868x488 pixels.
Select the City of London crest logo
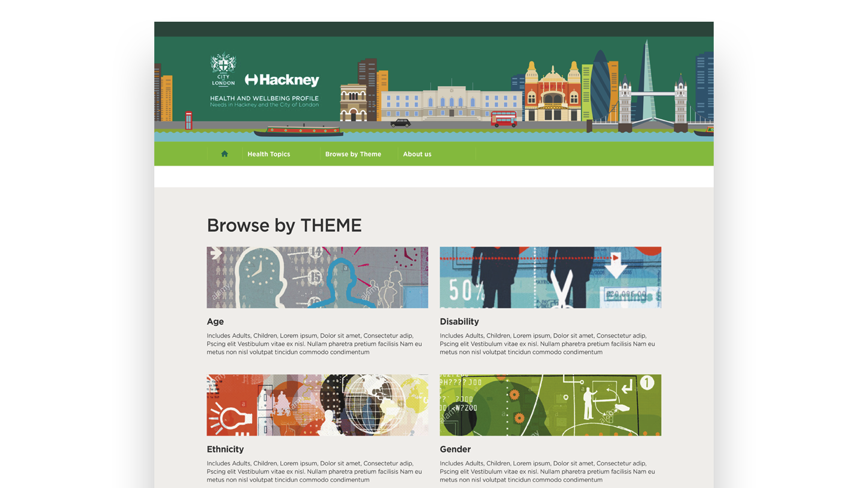tap(223, 67)
